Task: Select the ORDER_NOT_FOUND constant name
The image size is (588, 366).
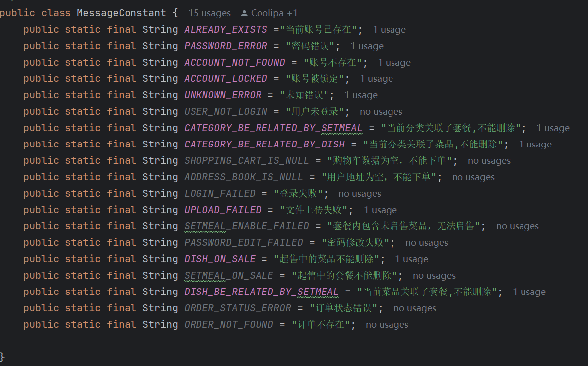Action: tap(229, 325)
